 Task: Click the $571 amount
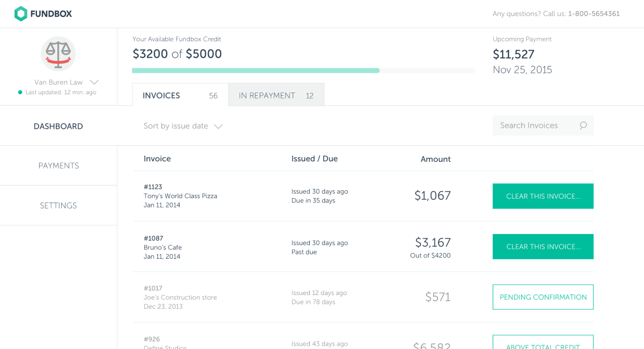(x=438, y=297)
